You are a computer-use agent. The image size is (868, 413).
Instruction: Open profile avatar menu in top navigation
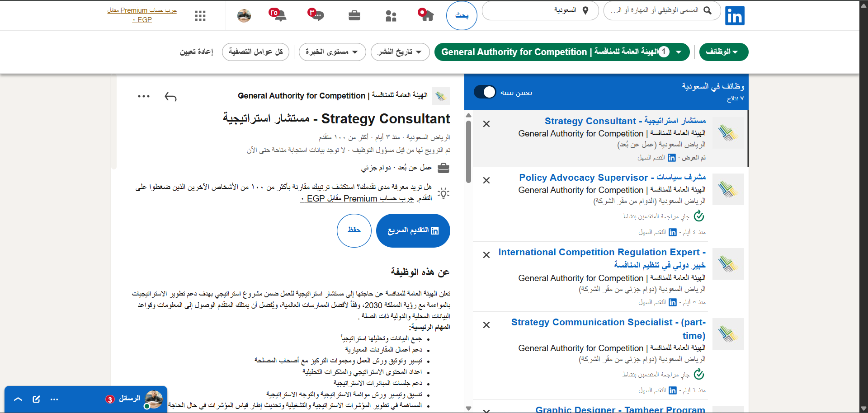pos(244,15)
